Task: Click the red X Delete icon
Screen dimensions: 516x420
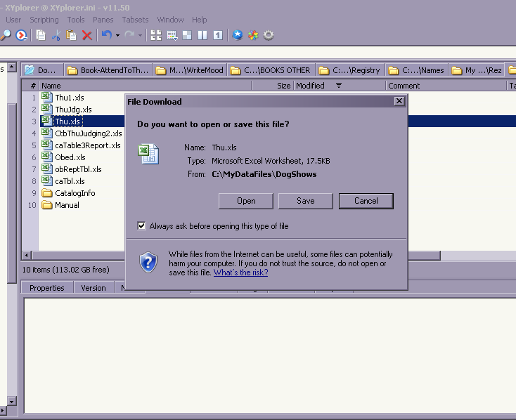Action: [x=87, y=35]
